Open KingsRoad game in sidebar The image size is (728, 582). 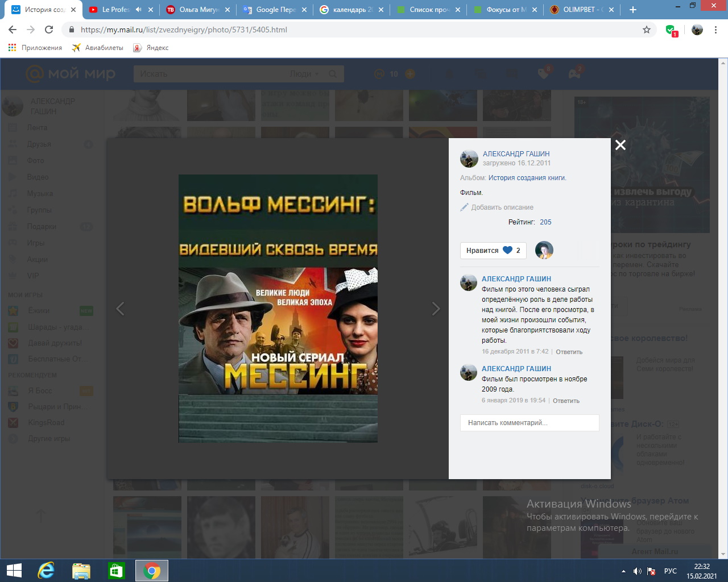[46, 423]
